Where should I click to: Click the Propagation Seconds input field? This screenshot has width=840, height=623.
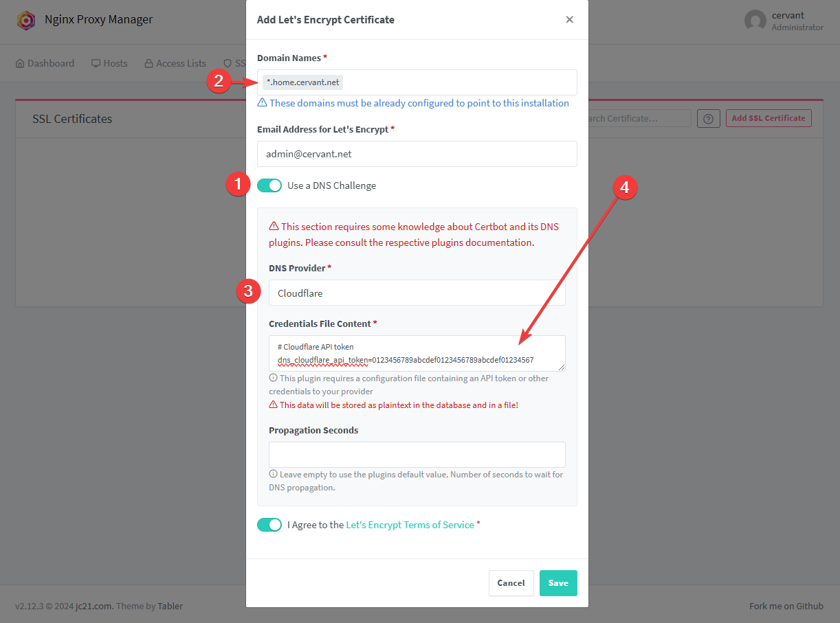pyautogui.click(x=417, y=455)
